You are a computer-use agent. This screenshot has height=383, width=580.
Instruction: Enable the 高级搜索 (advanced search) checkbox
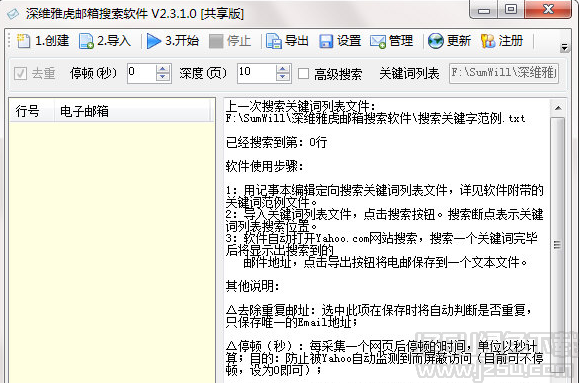coord(303,73)
